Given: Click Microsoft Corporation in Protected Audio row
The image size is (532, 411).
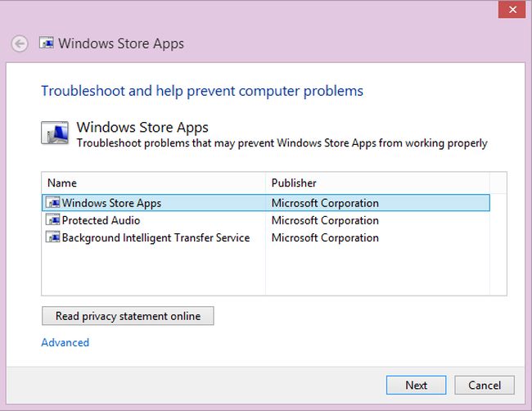Looking at the screenshot, I should pos(325,220).
